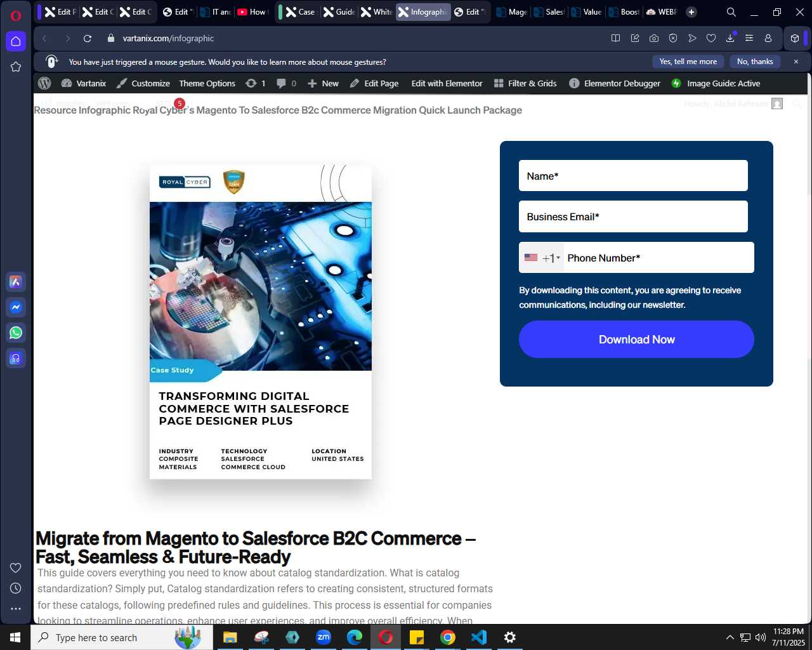Open Easy Setup sliders icon
The height and width of the screenshot is (650, 812).
coord(749,38)
